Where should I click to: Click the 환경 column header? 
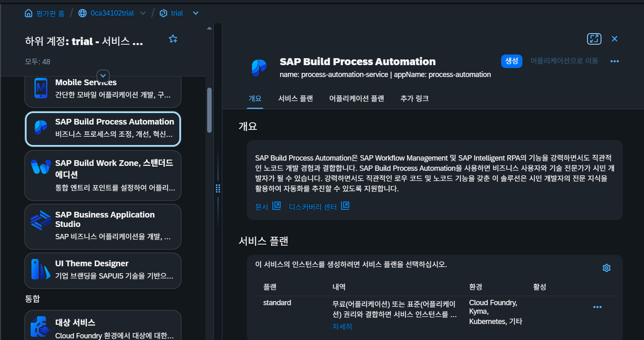point(476,287)
